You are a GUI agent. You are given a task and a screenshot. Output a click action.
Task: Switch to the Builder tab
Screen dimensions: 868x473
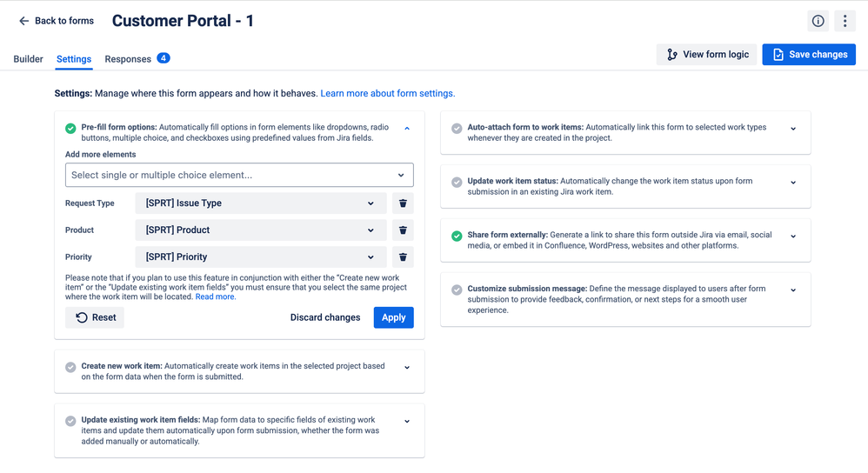click(28, 59)
